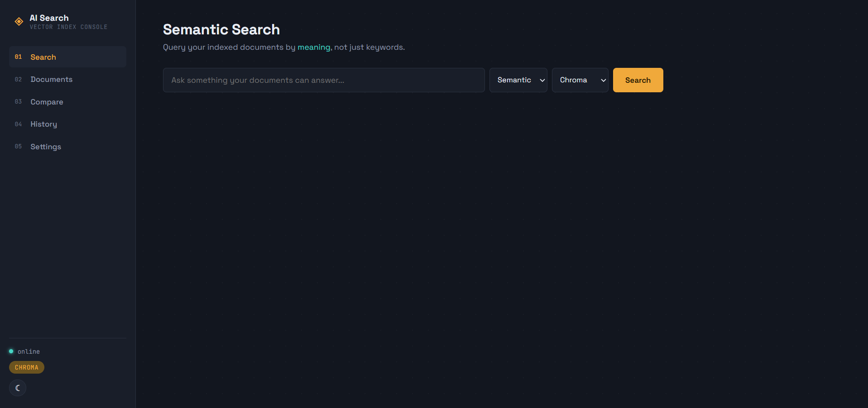Click the 'VECTOR INDEX CONSOLE' subtitle
This screenshot has height=408, width=868.
(x=69, y=27)
